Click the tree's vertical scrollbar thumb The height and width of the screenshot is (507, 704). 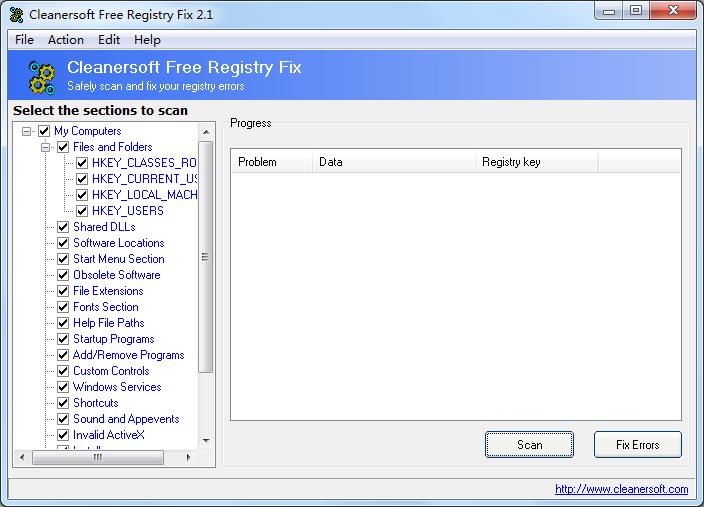pyautogui.click(x=206, y=257)
